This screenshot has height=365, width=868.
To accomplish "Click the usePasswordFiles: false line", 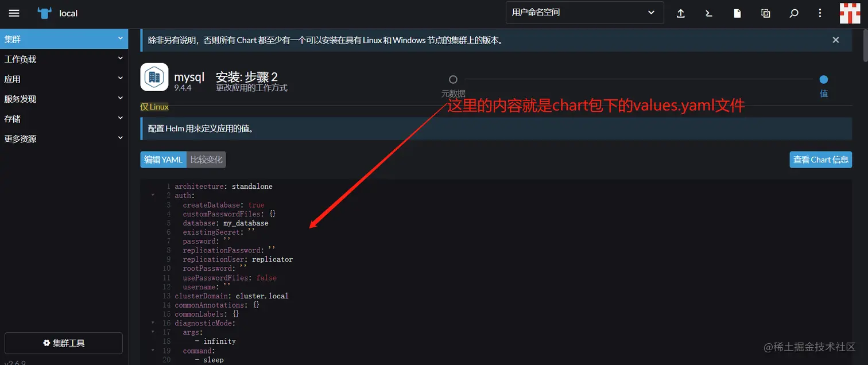I will point(230,278).
